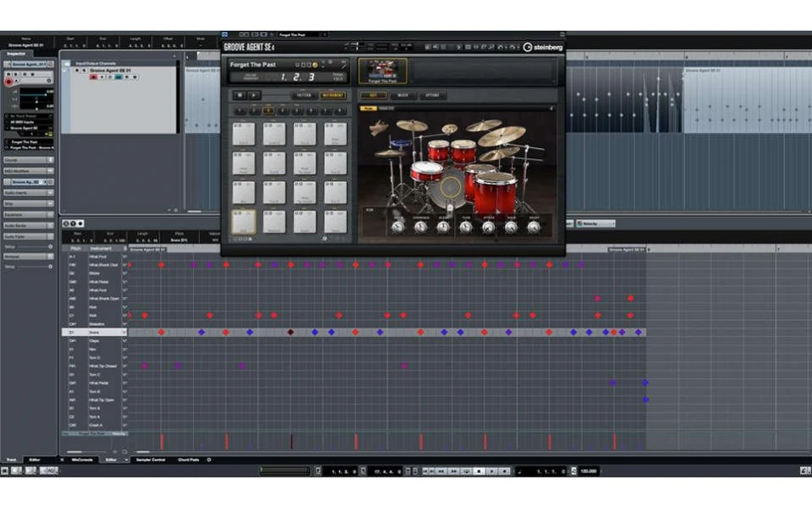Open lower zone settings gear icon
812x508 pixels.
coord(209,459)
